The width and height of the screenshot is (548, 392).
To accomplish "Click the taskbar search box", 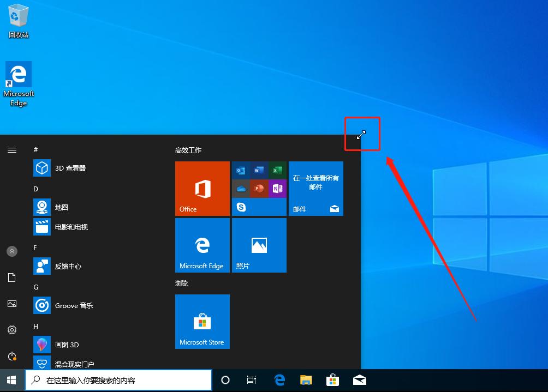I will point(118,380).
